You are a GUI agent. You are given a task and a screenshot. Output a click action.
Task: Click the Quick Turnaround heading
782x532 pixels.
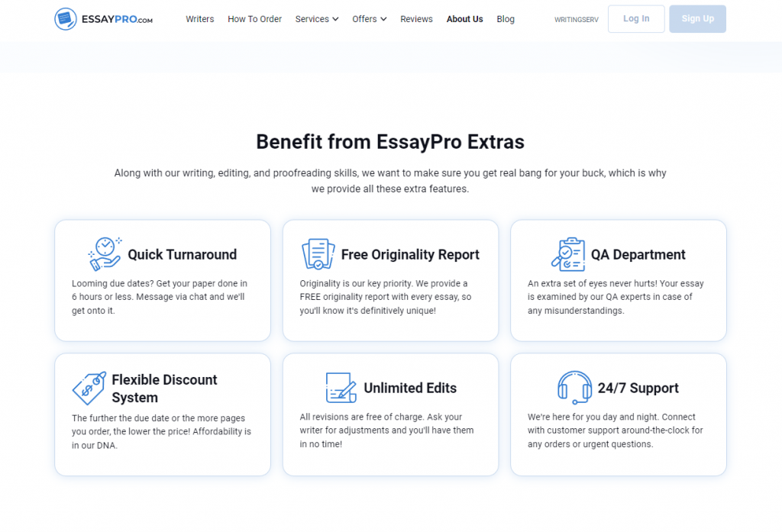click(182, 254)
